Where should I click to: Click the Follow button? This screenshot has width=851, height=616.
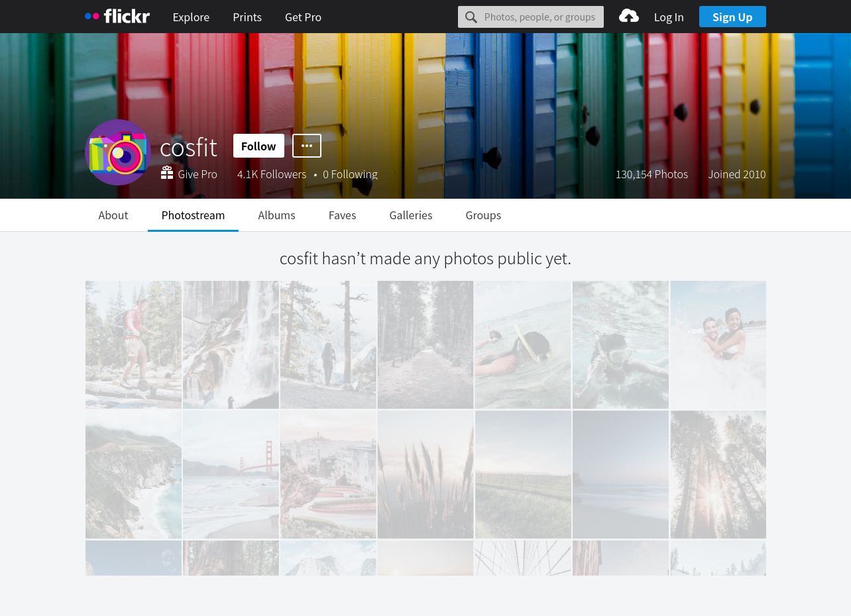[x=258, y=146]
